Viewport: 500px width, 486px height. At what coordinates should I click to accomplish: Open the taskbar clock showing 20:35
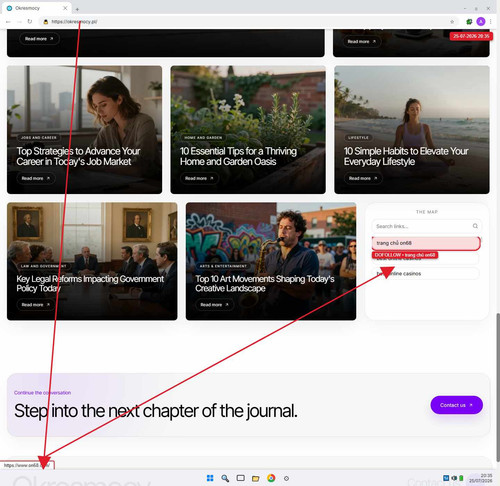(481, 478)
